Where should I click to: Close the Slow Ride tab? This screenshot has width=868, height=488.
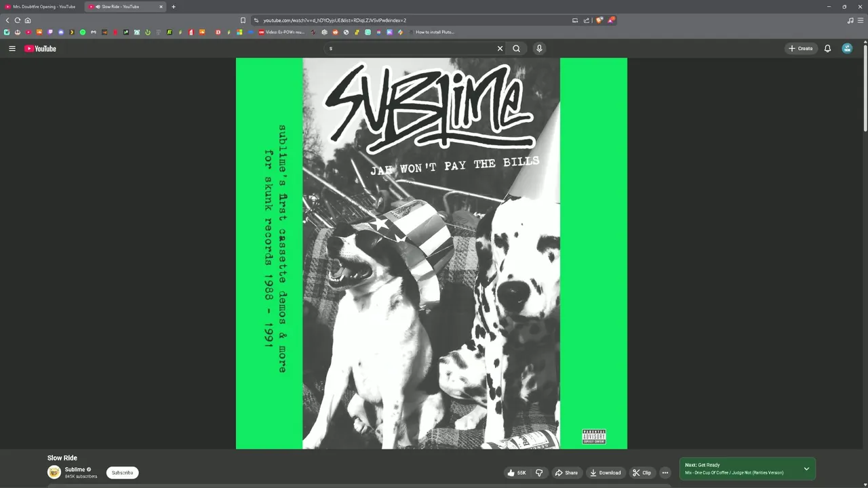coord(161,7)
